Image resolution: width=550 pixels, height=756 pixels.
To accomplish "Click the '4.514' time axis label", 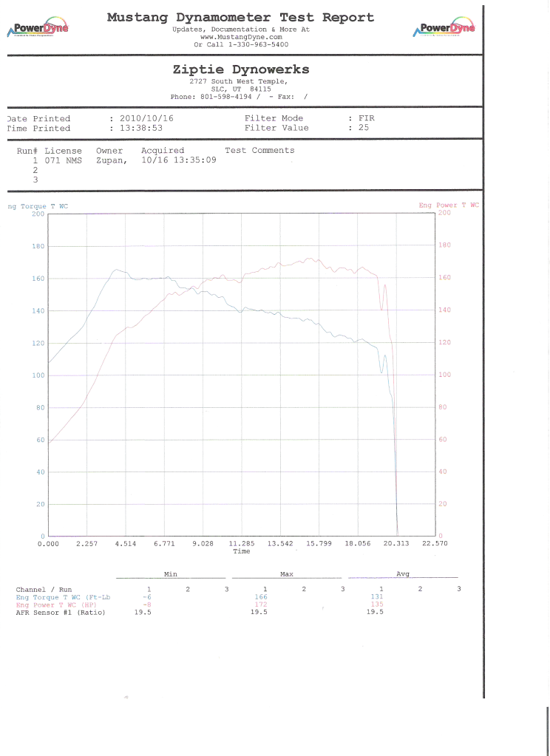I will coord(126,543).
